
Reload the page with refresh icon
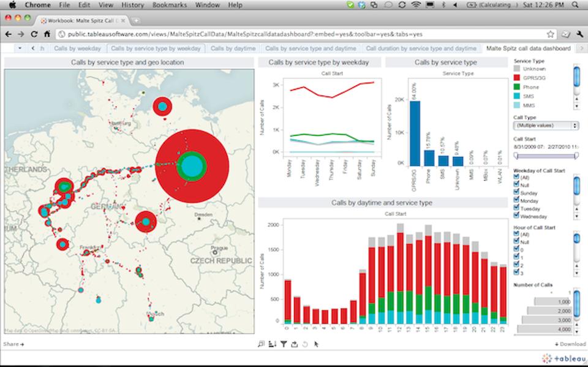tap(34, 34)
